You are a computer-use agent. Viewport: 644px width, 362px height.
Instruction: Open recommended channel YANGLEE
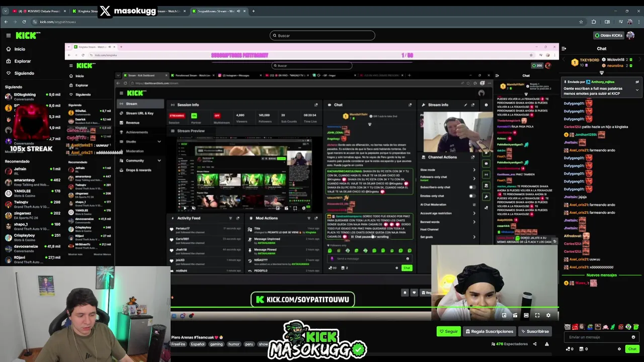click(x=33, y=193)
